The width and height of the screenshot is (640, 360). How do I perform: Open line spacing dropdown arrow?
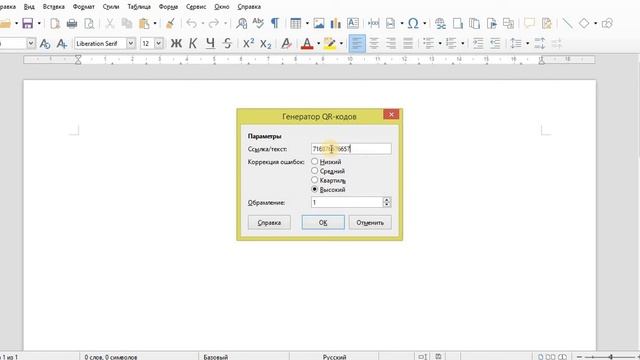pos(527,43)
